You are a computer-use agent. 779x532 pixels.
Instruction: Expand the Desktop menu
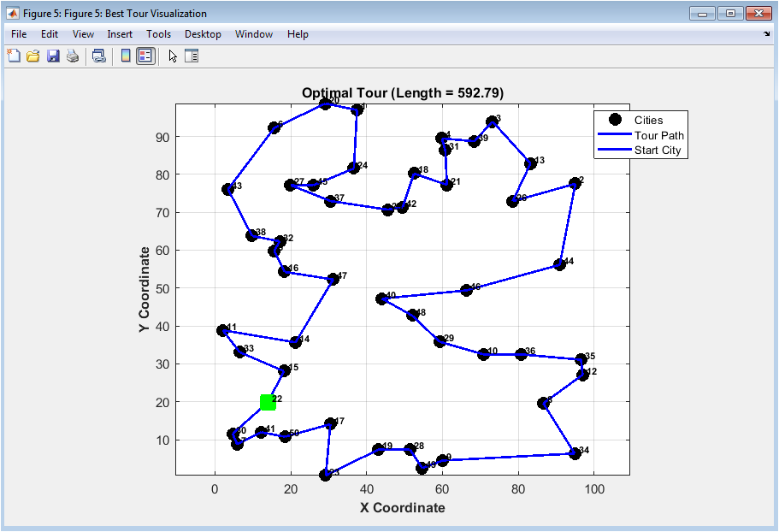point(203,34)
